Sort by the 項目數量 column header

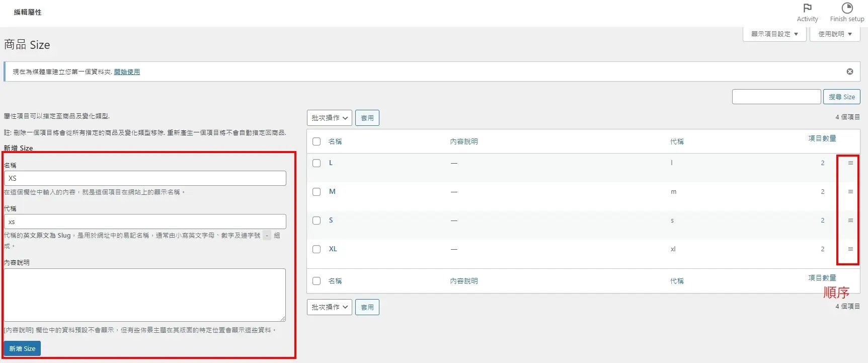coord(822,138)
